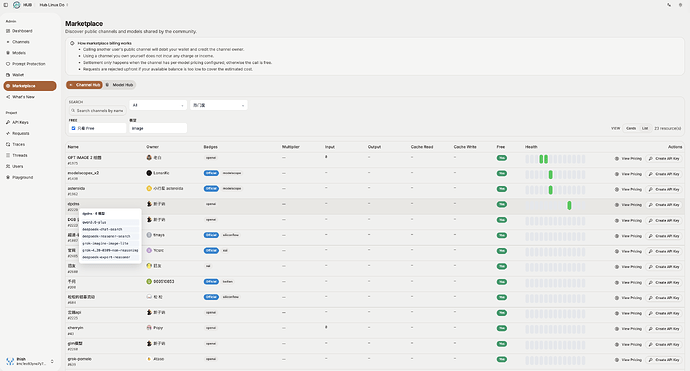The image size is (690, 371).
Task: Click the Playground icon in sidebar
Action: pos(8,177)
